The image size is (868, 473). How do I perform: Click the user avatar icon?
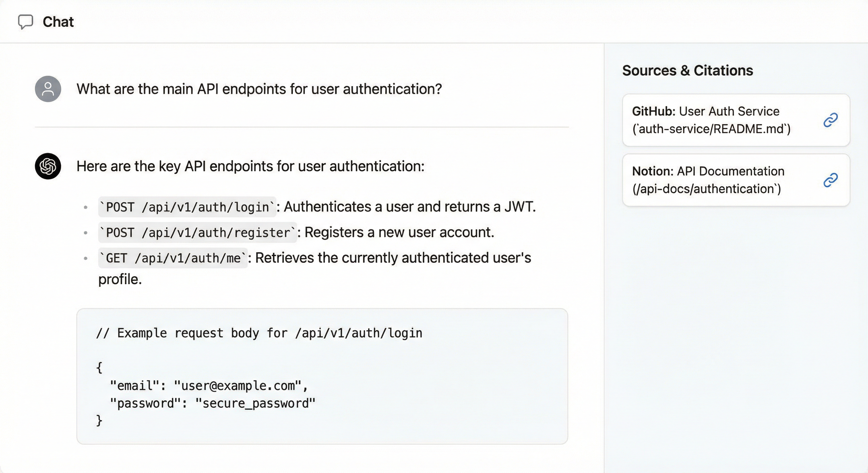(x=48, y=89)
